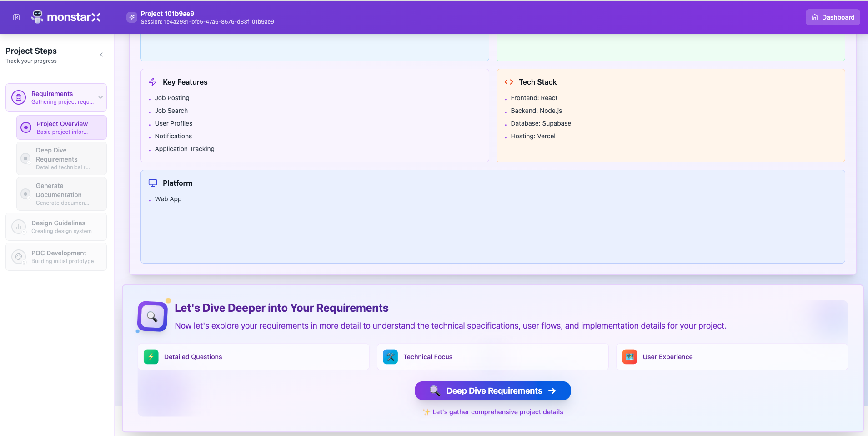The width and height of the screenshot is (868, 436).
Task: Toggle the sidebar panel icon
Action: pos(16,17)
